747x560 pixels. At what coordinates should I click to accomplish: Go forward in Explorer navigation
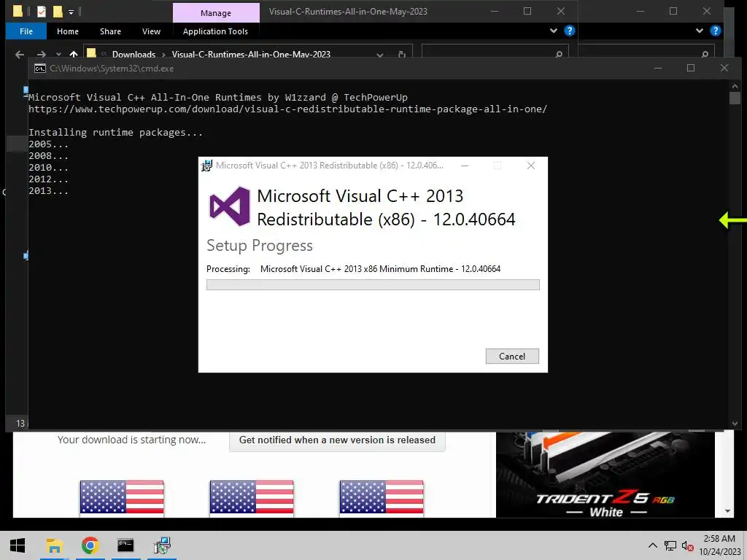coord(42,54)
